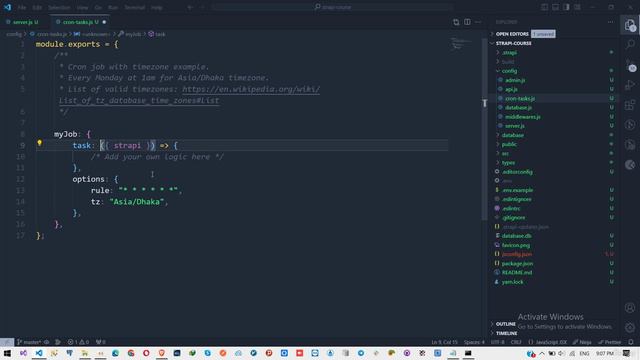Click the Prettier status bar button
Viewport: 640px width, 360px height.
[609, 342]
